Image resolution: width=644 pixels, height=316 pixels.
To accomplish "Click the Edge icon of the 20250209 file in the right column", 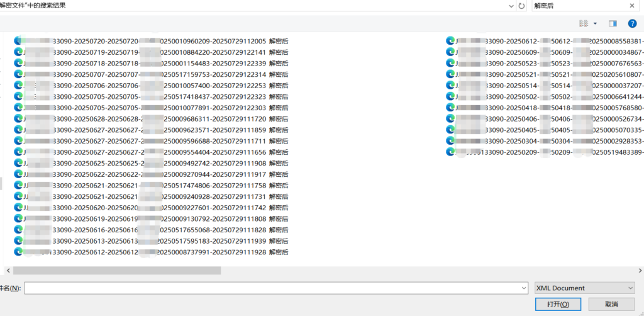I will tap(450, 152).
